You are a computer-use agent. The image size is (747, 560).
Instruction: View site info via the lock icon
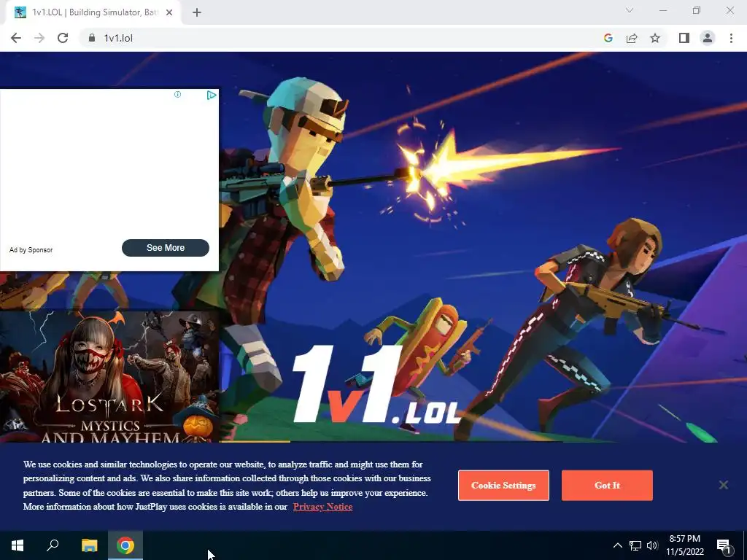pyautogui.click(x=92, y=38)
